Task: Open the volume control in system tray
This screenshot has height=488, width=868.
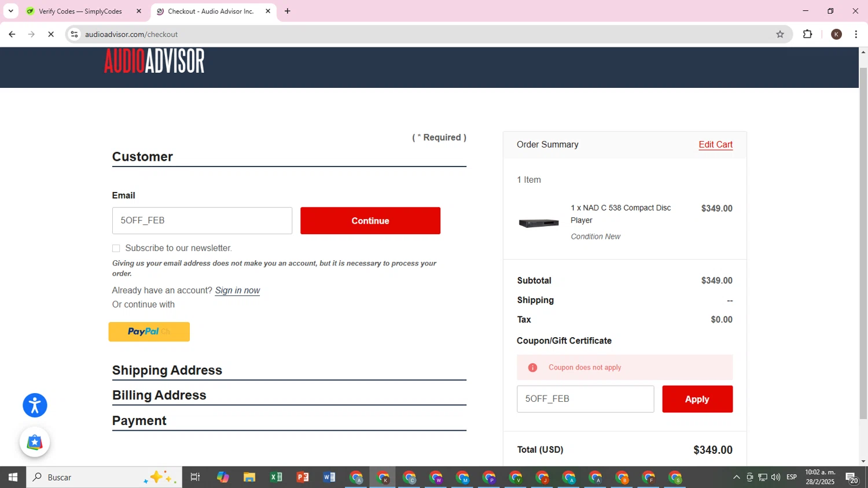Action: pos(776,477)
